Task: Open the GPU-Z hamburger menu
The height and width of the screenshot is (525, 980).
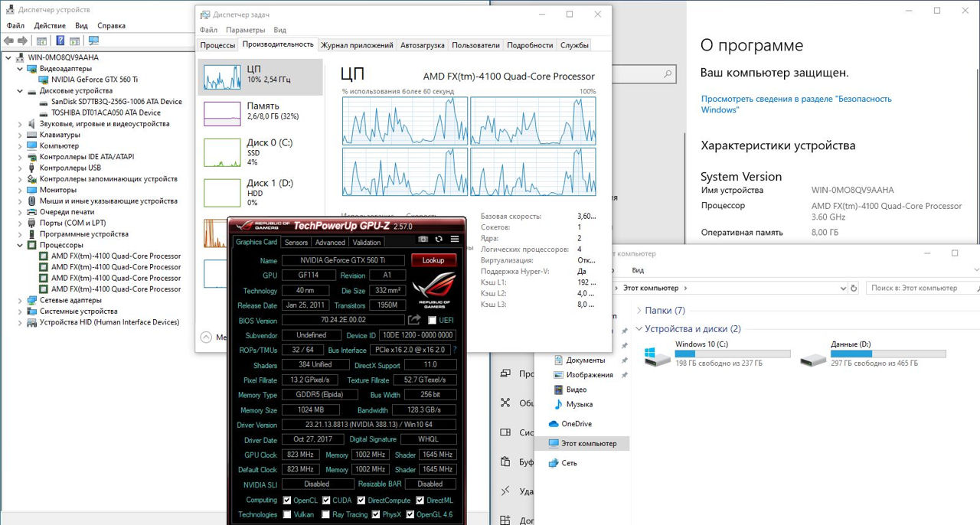Action: point(455,240)
